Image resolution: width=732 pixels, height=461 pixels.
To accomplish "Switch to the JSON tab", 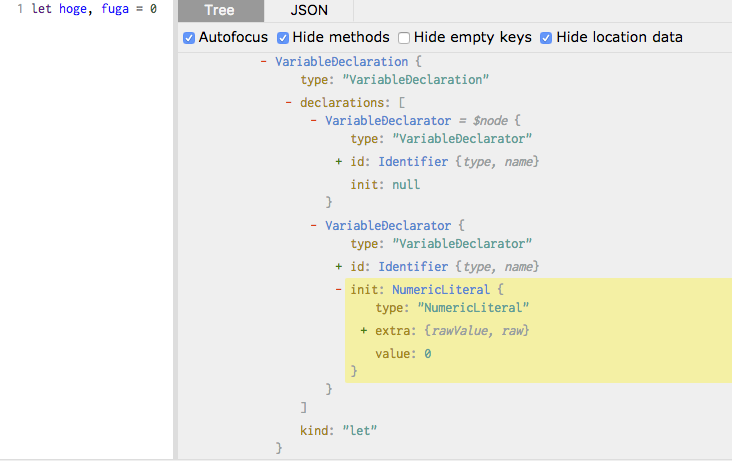I will (x=308, y=11).
